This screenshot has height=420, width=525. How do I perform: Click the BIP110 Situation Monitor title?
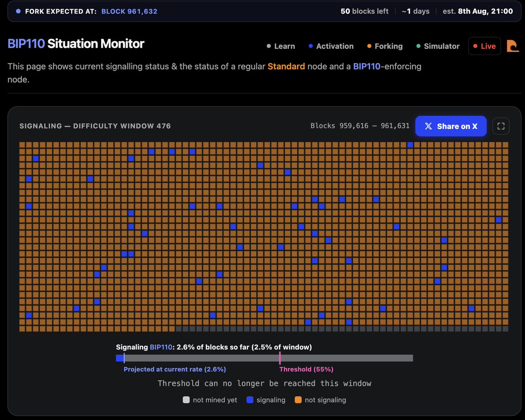(x=76, y=44)
